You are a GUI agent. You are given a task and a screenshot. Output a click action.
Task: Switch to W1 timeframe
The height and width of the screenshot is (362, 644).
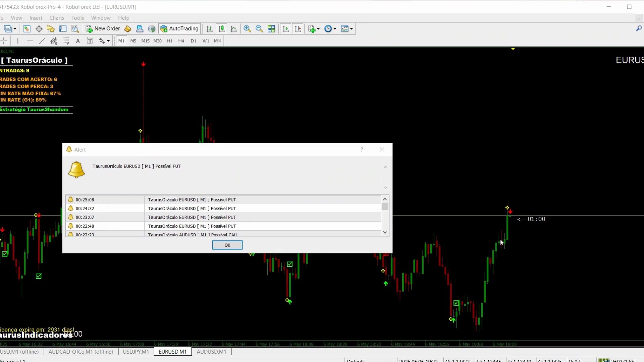tap(206, 41)
